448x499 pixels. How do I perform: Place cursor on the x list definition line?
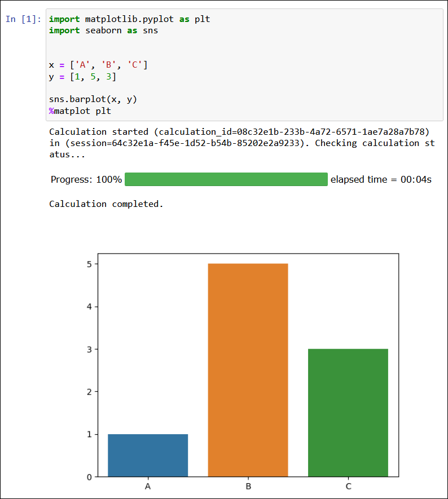click(98, 65)
